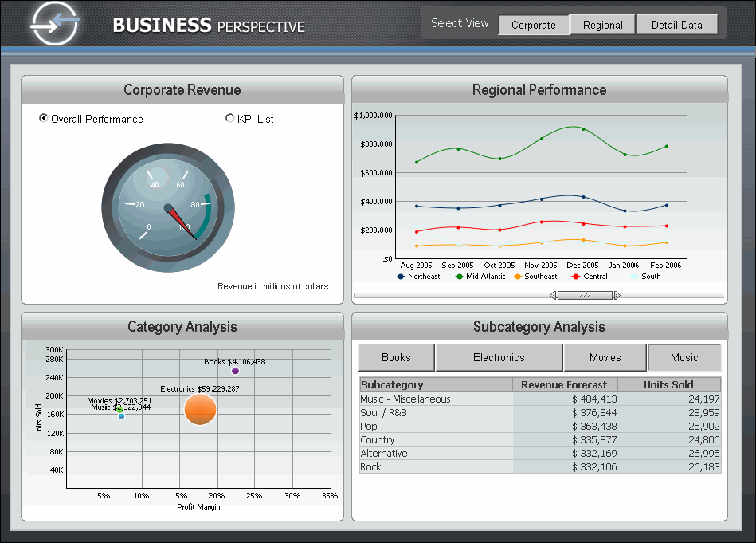Click the right arrow of the range slider
This screenshot has width=756, height=543.
617,295
